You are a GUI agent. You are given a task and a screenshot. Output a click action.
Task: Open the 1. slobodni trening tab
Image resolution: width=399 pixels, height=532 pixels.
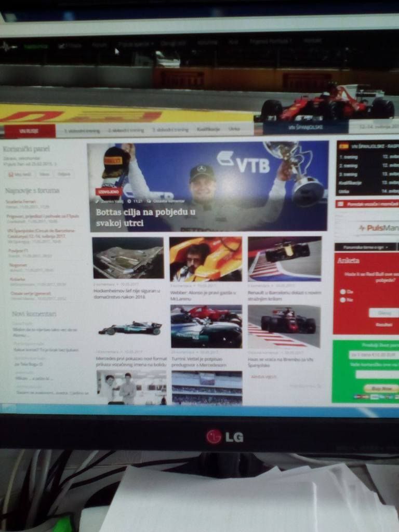[82, 130]
